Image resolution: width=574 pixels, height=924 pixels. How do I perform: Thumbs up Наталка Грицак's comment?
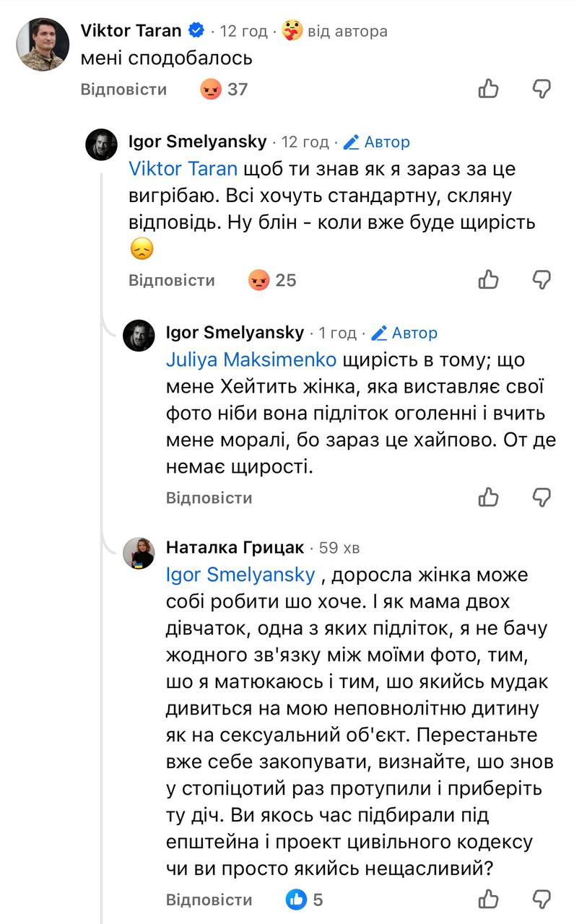489,899
